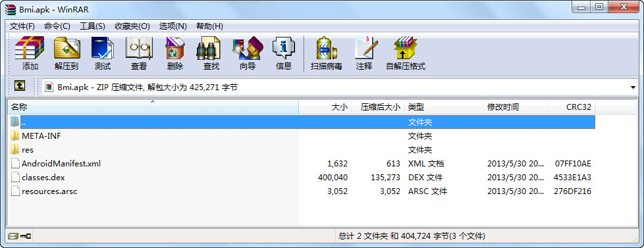Select AndroidManifest.xml file name

61,163
